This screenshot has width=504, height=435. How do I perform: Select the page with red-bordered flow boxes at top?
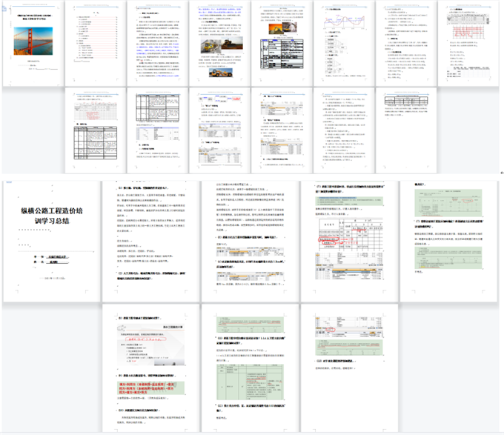[219, 130]
